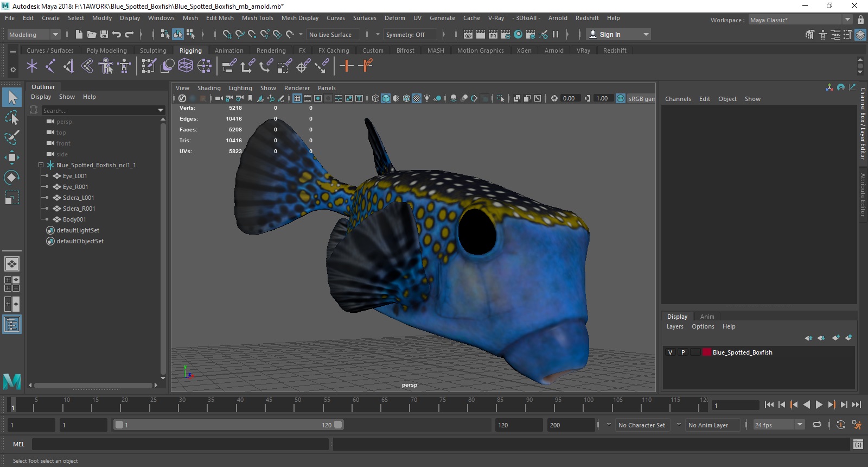
Task: Select the arrow Select tool in toolbox
Action: [x=12, y=98]
